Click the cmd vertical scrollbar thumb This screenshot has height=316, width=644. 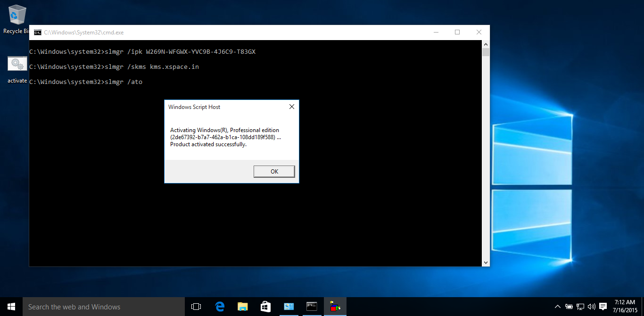(x=486, y=52)
